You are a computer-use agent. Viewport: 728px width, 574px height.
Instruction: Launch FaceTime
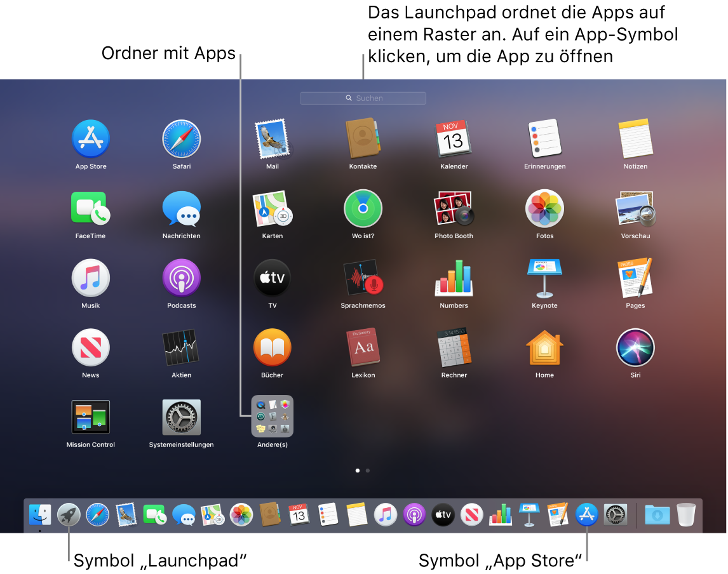click(x=90, y=208)
